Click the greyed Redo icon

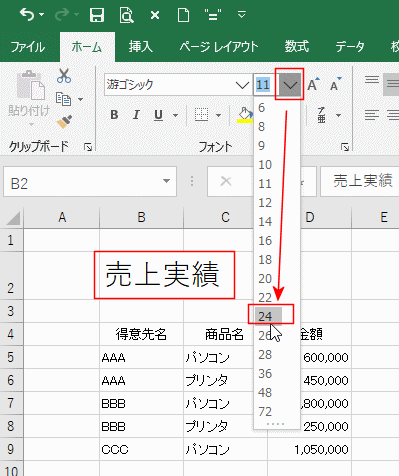62,15
